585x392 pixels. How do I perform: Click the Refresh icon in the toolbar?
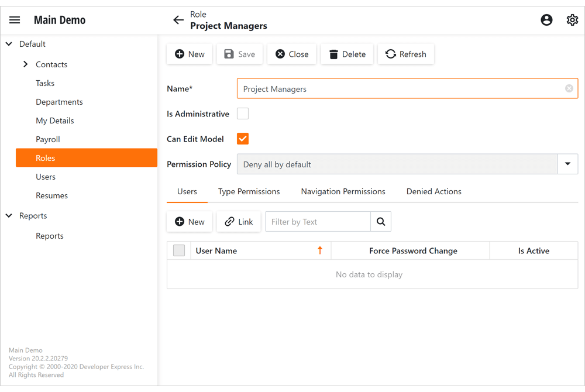[x=390, y=54]
